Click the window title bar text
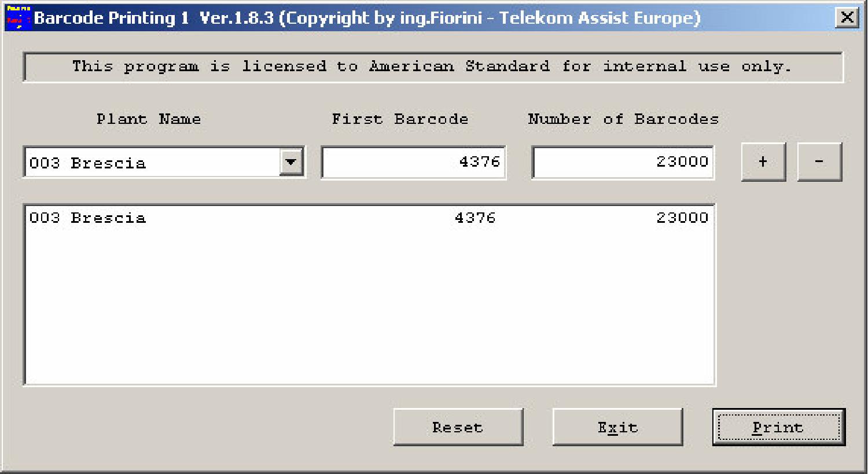 [367, 18]
